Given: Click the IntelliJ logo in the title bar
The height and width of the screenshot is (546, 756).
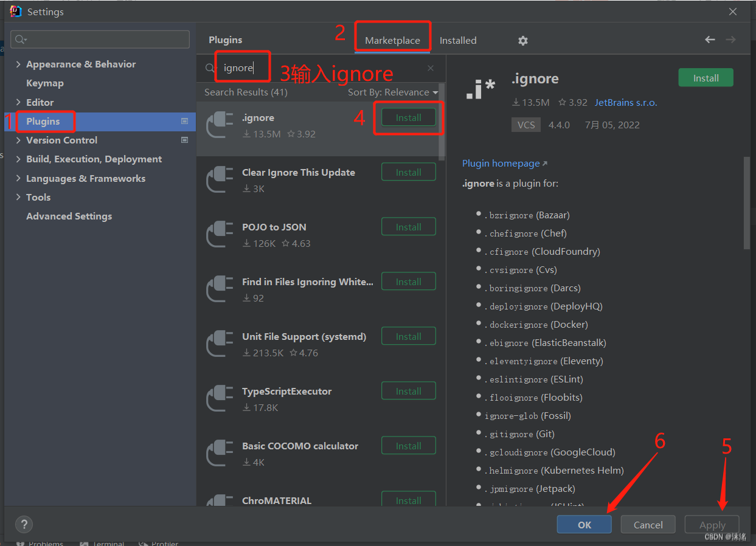Looking at the screenshot, I should tap(16, 12).
